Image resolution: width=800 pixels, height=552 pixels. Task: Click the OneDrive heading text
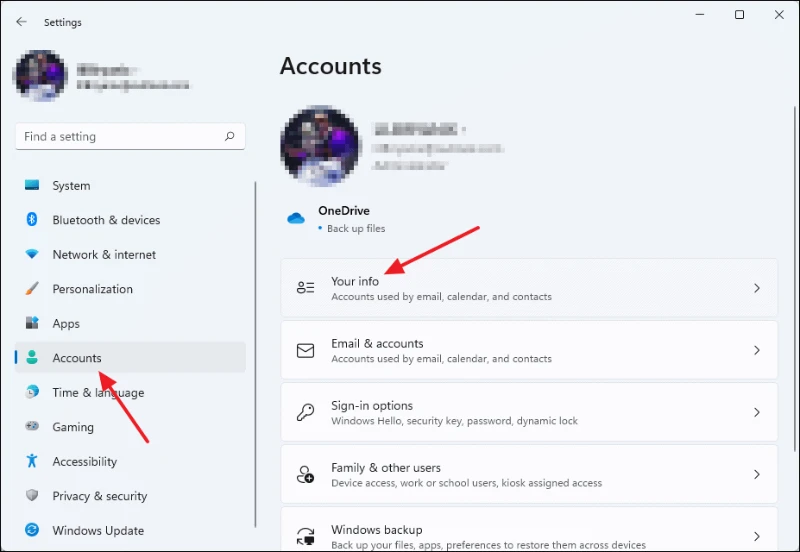[x=344, y=211]
